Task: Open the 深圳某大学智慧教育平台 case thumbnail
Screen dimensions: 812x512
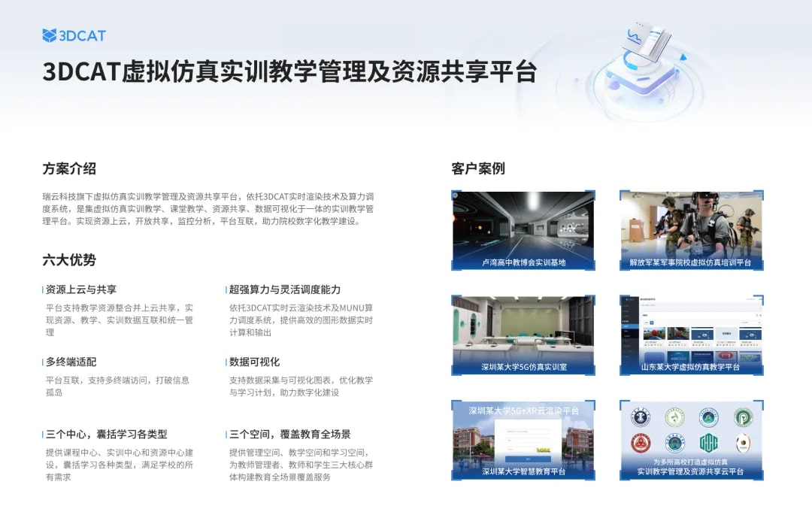Action: [523, 440]
